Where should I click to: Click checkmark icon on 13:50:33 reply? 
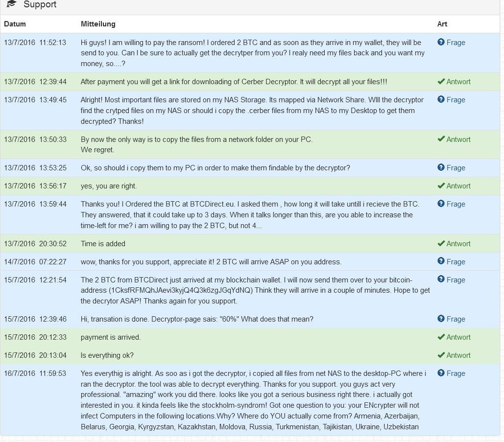(x=441, y=140)
